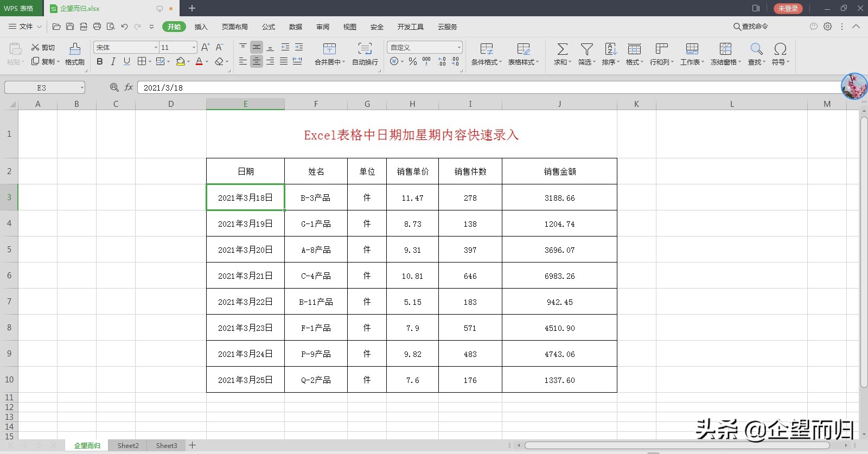This screenshot has width=868, height=454.
Task: Open a new document tab with plus
Action: [192, 8]
